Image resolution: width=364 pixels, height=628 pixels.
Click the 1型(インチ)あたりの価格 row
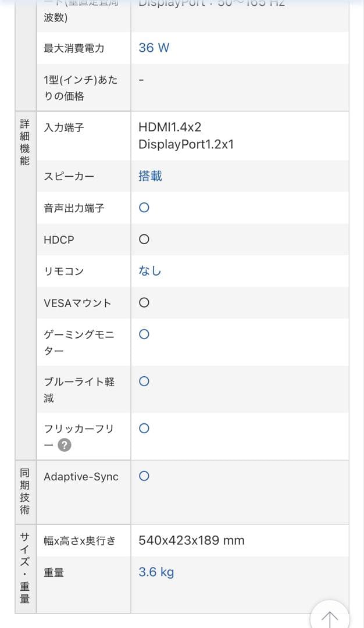(78, 87)
